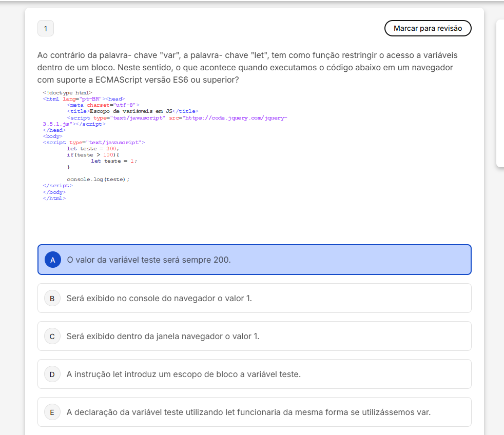Screen dimensions: 504x435
Task: Click the partially visible right side panel
Action: [x=500, y=93]
